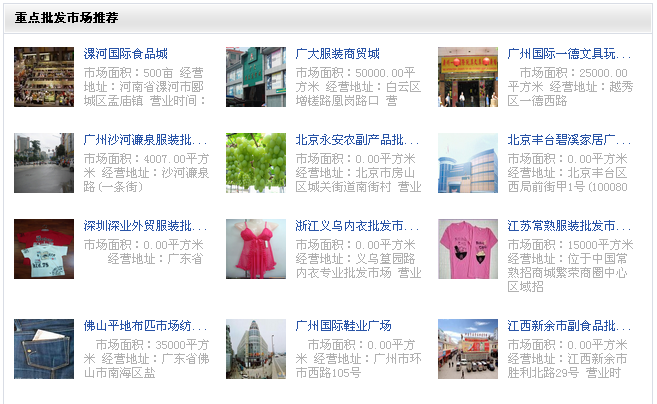Click the denim jeans pocket thumbnail
Image resolution: width=657 pixels, height=404 pixels.
(x=44, y=349)
